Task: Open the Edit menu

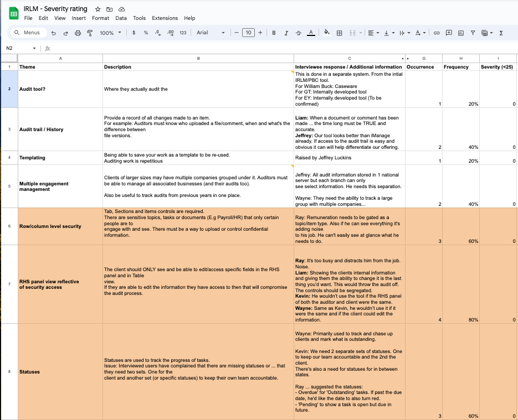Action: click(x=43, y=18)
